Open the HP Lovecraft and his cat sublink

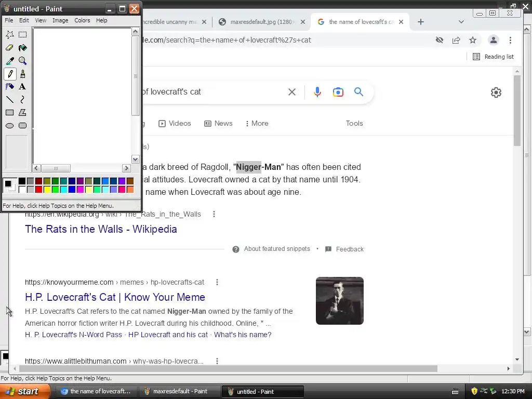click(168, 335)
